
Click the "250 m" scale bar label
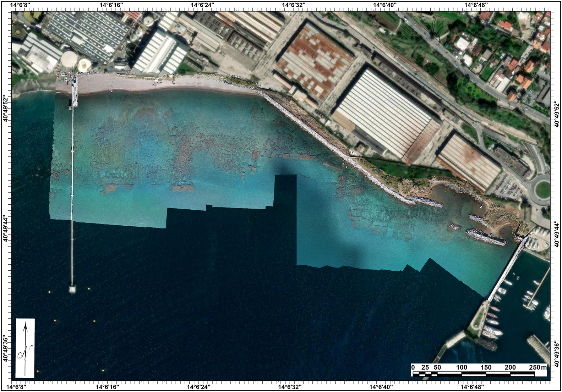(x=538, y=367)
